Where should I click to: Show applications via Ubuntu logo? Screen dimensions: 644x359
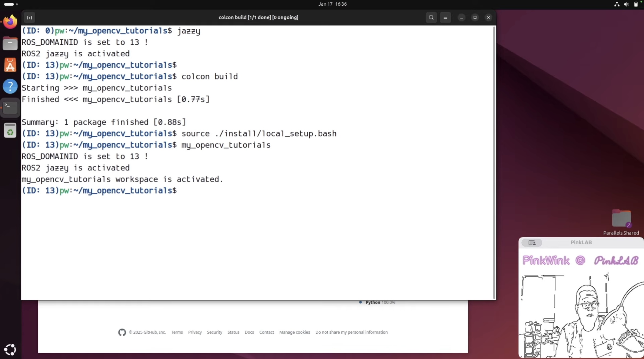(x=10, y=350)
